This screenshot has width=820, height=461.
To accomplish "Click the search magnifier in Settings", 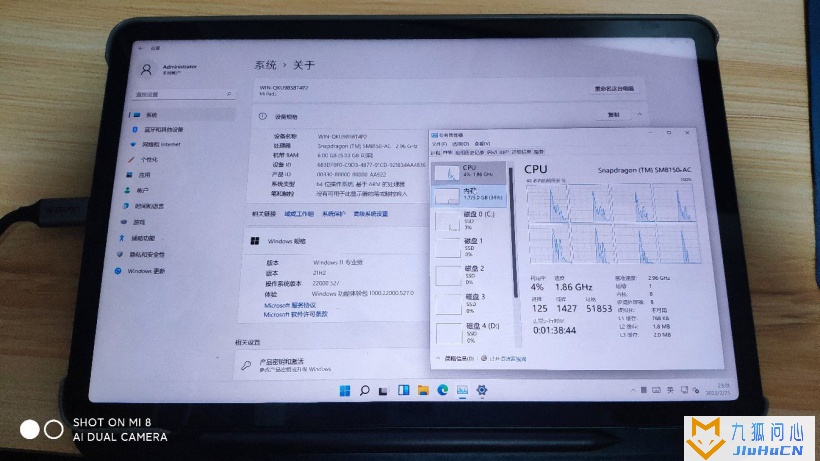I will click(x=229, y=94).
